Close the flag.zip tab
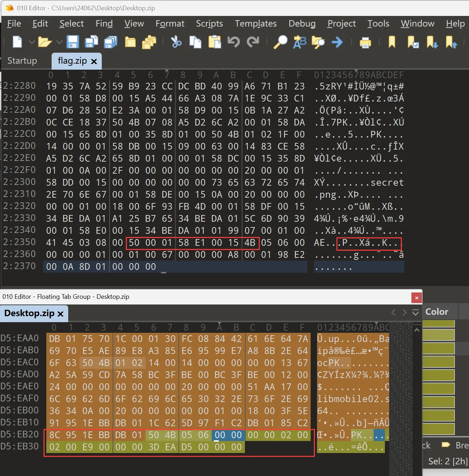 click(x=94, y=62)
